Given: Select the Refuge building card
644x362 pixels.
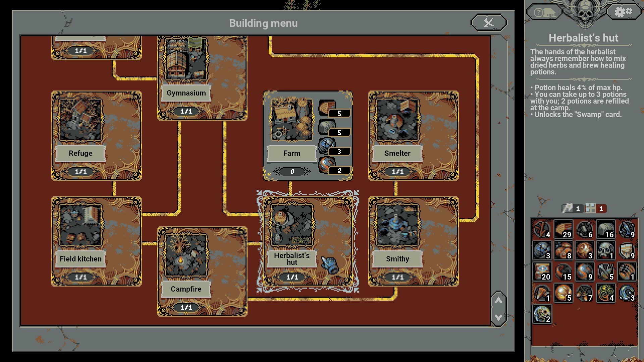Looking at the screenshot, I should point(97,136).
